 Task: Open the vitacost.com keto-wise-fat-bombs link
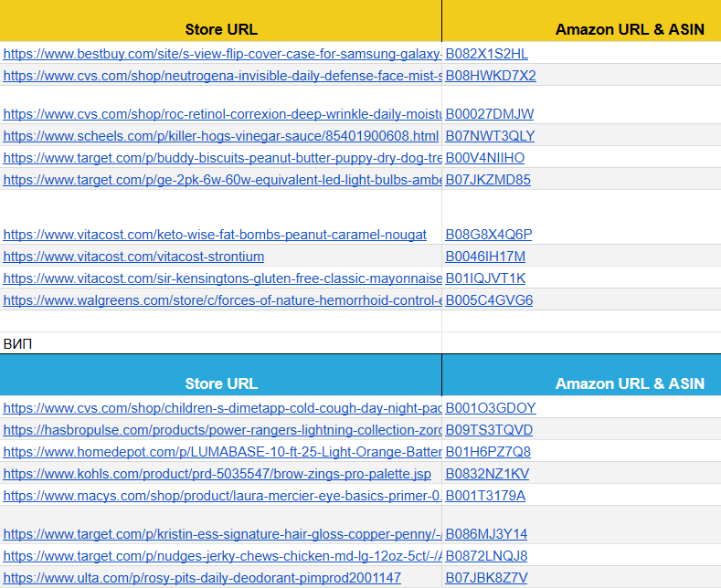[x=215, y=235]
